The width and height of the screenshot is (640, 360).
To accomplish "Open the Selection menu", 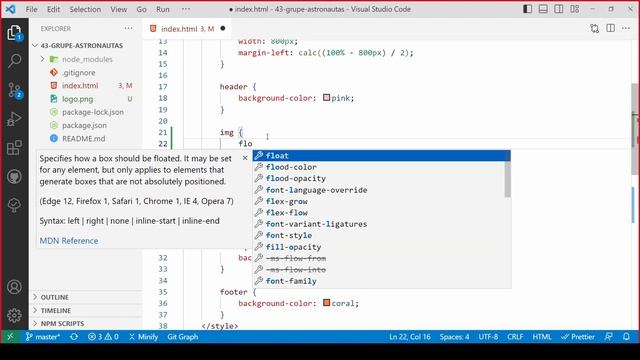I will point(85,9).
